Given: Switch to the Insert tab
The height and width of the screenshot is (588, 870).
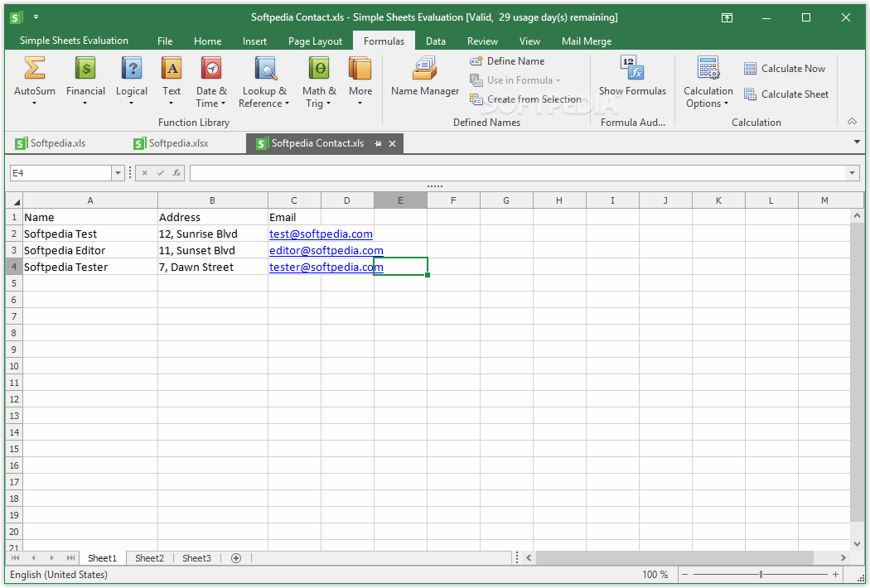Looking at the screenshot, I should tap(254, 41).
